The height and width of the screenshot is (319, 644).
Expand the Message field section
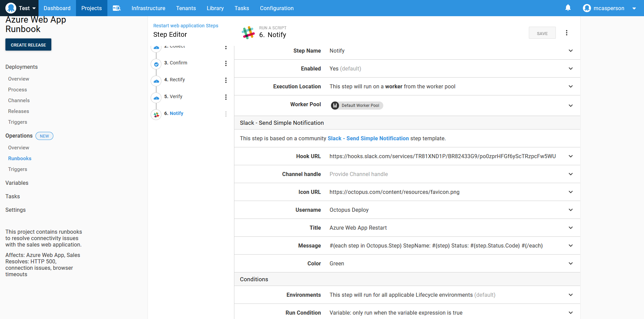click(570, 245)
